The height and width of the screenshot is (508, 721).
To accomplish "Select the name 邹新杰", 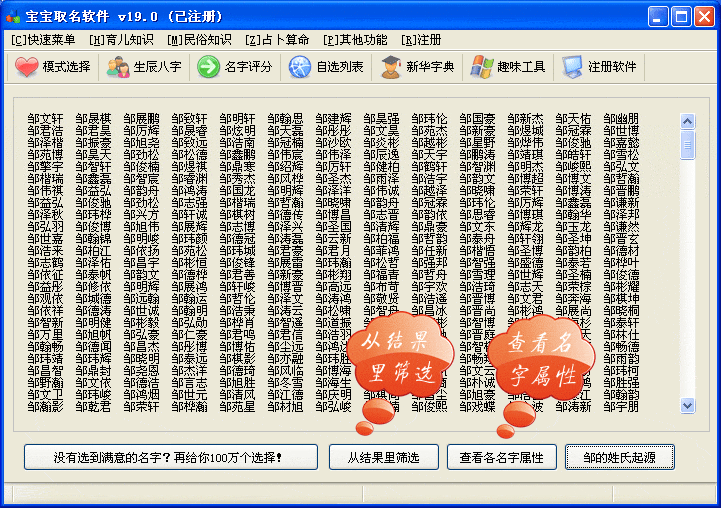I will click(x=525, y=119).
